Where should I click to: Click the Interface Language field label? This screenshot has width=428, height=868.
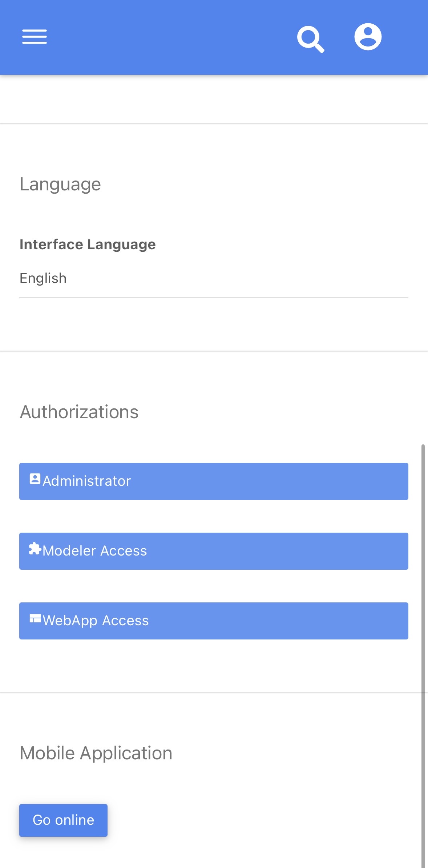click(88, 245)
